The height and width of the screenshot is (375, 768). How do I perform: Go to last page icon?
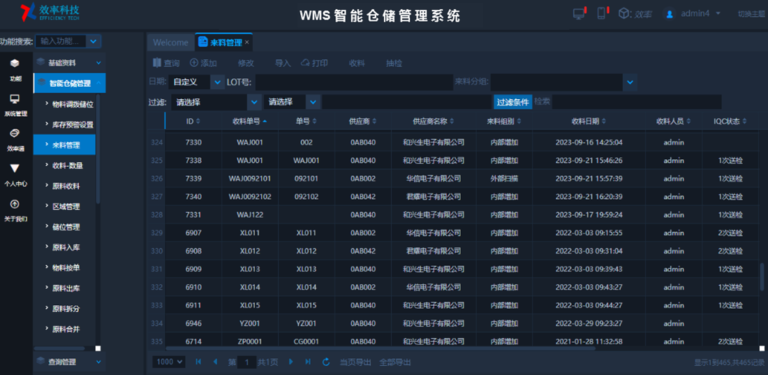(x=308, y=362)
